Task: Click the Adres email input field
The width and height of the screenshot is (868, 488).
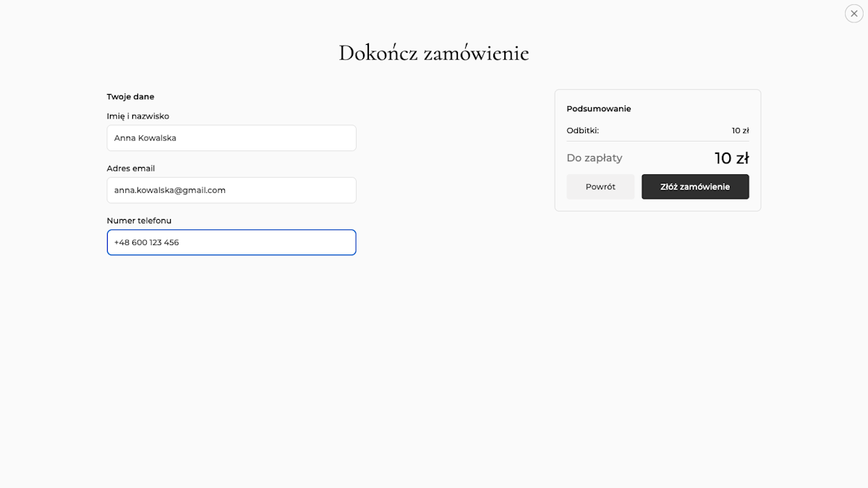Action: point(231,190)
